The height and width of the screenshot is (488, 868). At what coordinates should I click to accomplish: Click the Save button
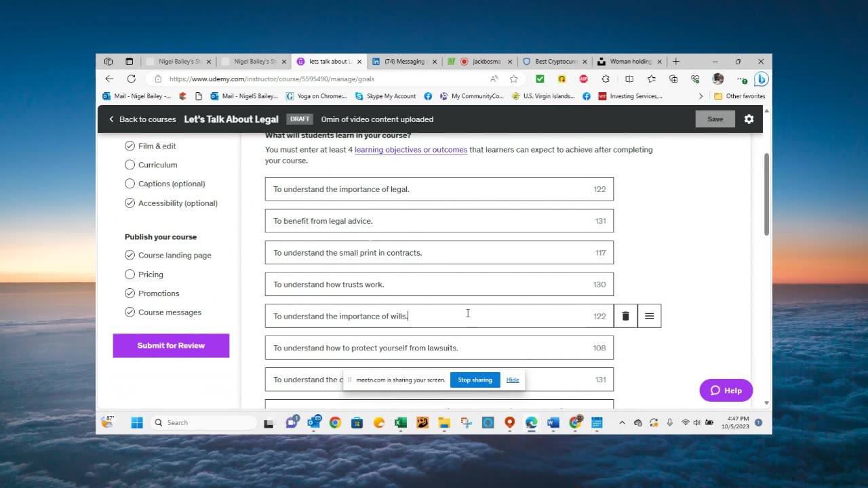pos(715,119)
